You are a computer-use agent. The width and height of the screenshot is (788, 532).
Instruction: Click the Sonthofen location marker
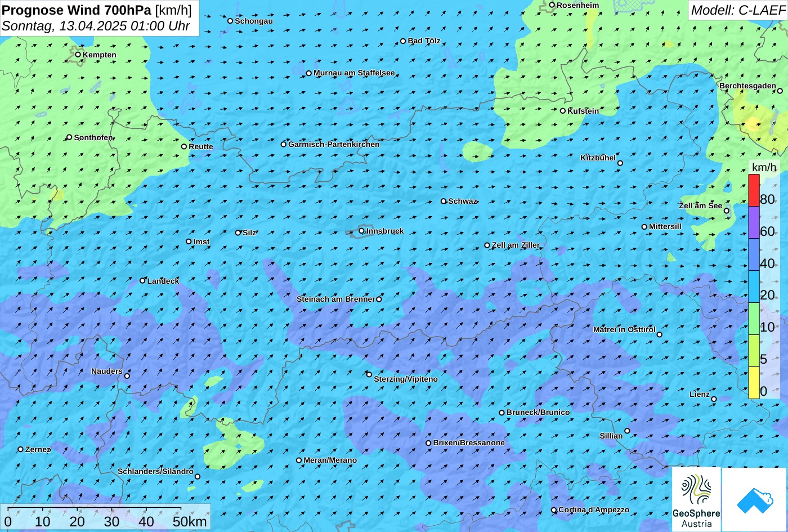69,137
